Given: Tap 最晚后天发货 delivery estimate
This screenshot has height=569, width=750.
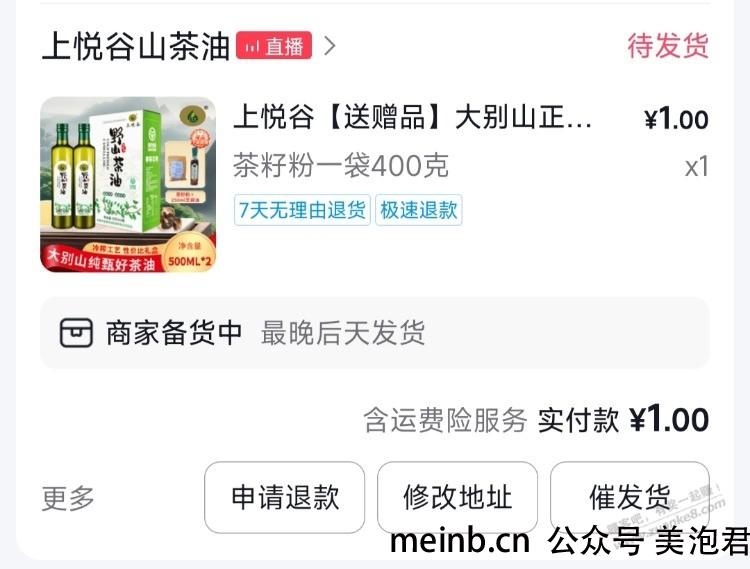Looking at the screenshot, I should tap(343, 333).
